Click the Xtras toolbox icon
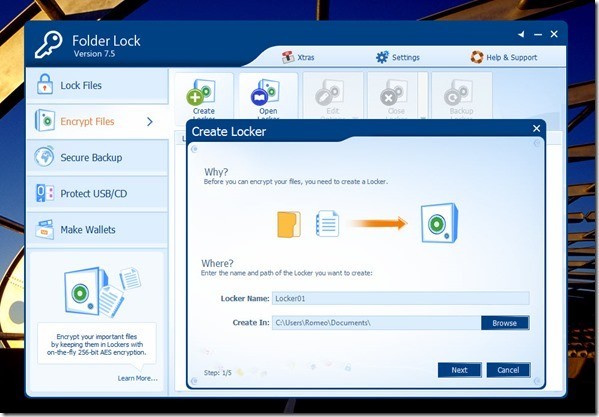Viewport: 599px width, 417px height. [x=288, y=57]
